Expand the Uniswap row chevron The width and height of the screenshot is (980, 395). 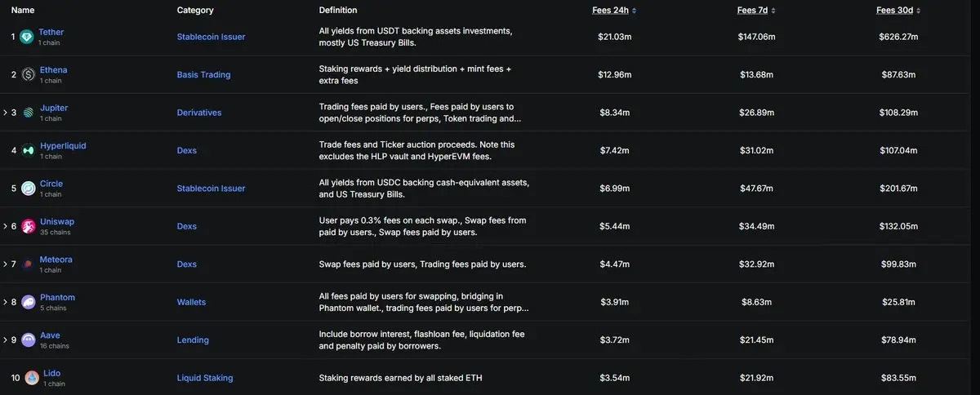coord(5,226)
